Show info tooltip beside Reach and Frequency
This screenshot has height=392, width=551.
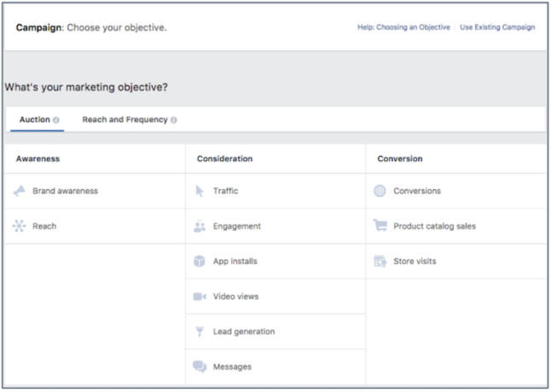(x=174, y=120)
